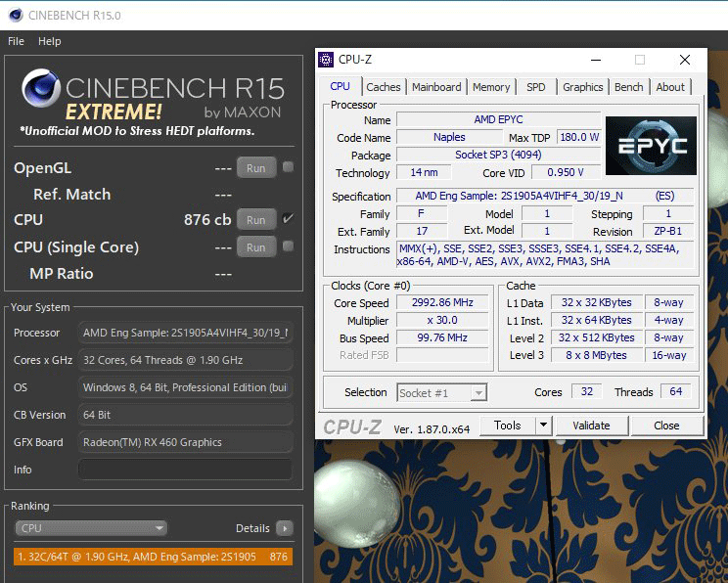Click the Multiplier value x 30.0
This screenshot has height=583, width=728.
pos(442,320)
